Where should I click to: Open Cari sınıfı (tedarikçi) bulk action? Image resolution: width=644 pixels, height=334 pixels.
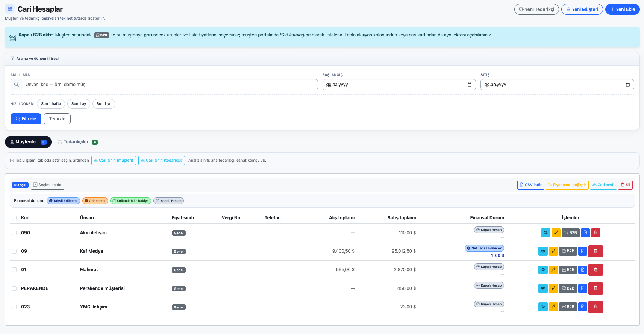(x=162, y=161)
